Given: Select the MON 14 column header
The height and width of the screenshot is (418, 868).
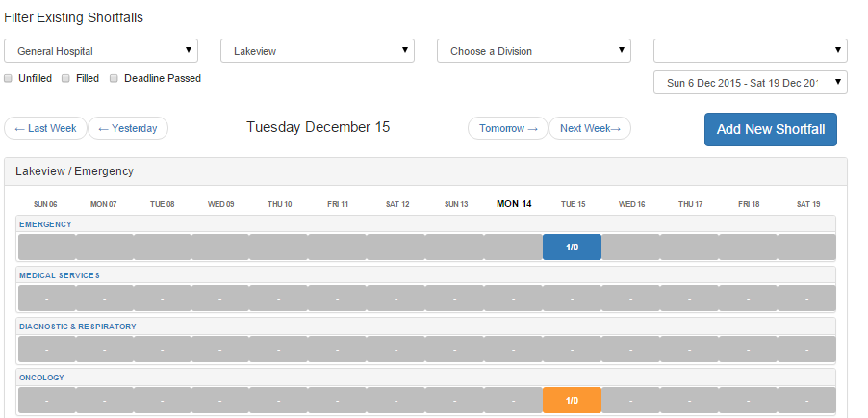Looking at the screenshot, I should click(x=514, y=204).
